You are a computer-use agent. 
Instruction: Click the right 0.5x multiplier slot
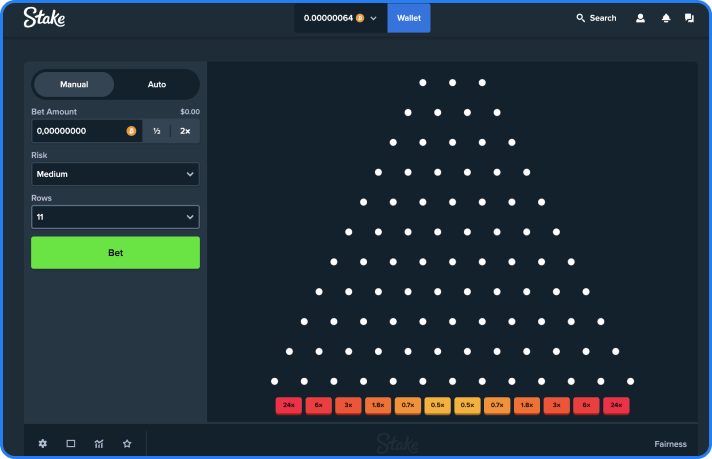point(467,405)
